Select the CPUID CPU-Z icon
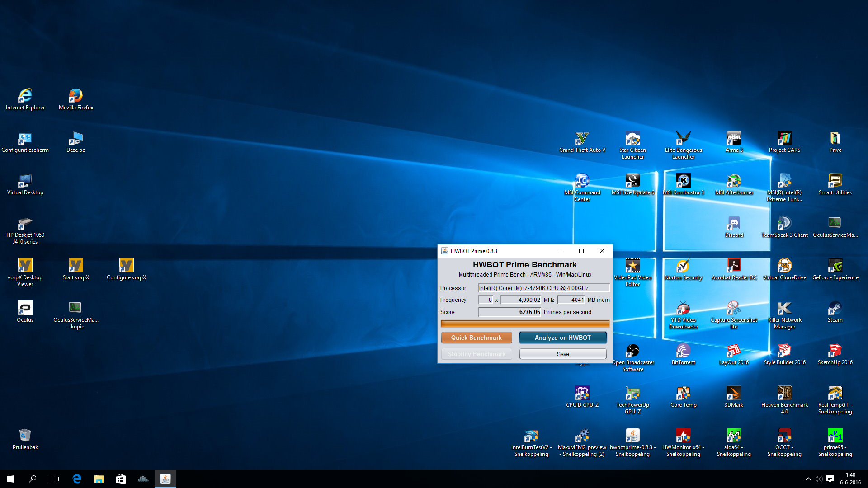Image resolution: width=868 pixels, height=488 pixels. (x=582, y=397)
